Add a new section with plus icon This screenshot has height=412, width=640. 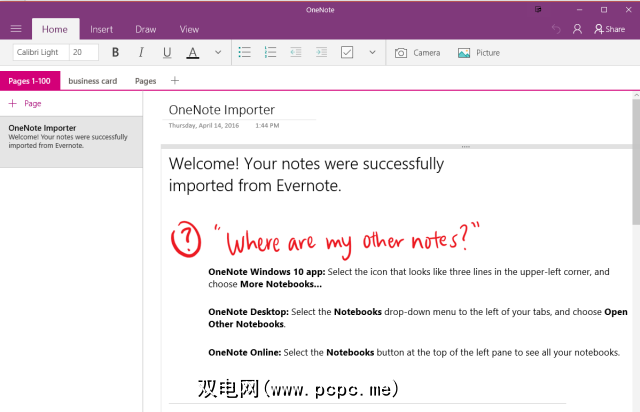pos(175,80)
